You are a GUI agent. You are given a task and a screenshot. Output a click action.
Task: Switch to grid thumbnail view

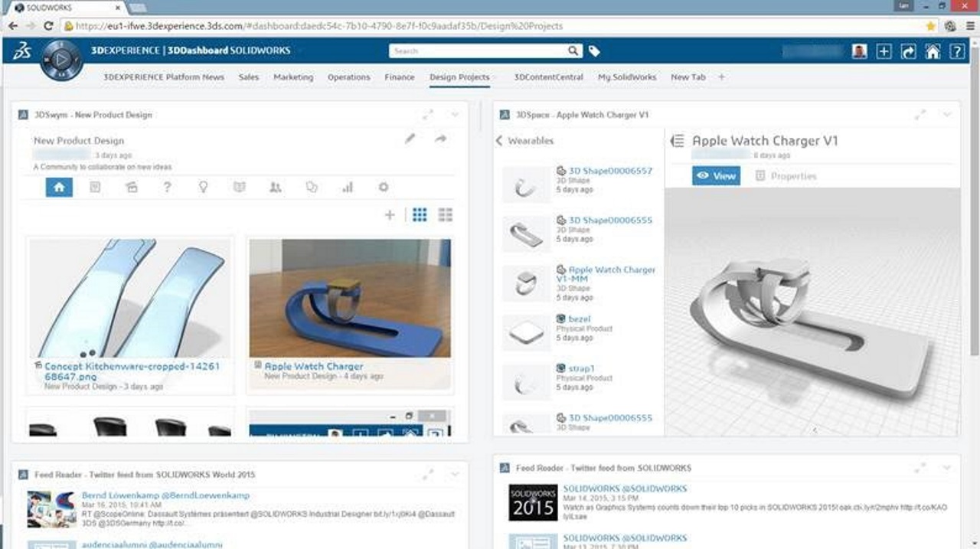420,215
